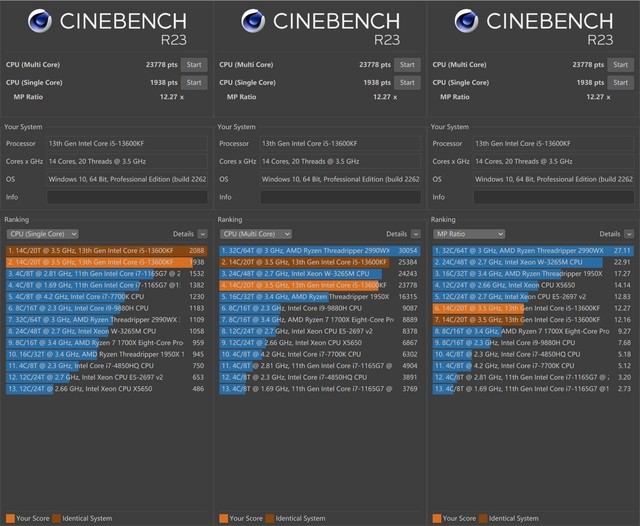Select the i7-1165G7 row with ratio 2.73
The width and height of the screenshot is (640, 526).
533,389
